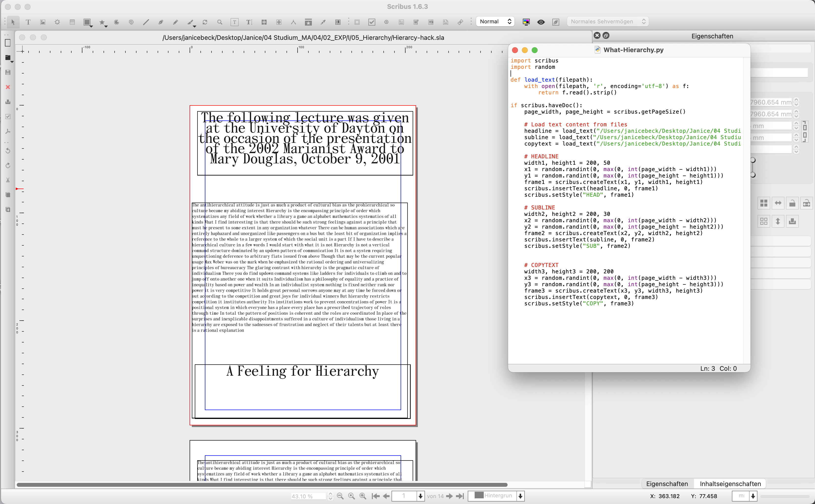Screen dimensions: 815x504
Task: Select the Polygon star tool
Action: (x=102, y=22)
